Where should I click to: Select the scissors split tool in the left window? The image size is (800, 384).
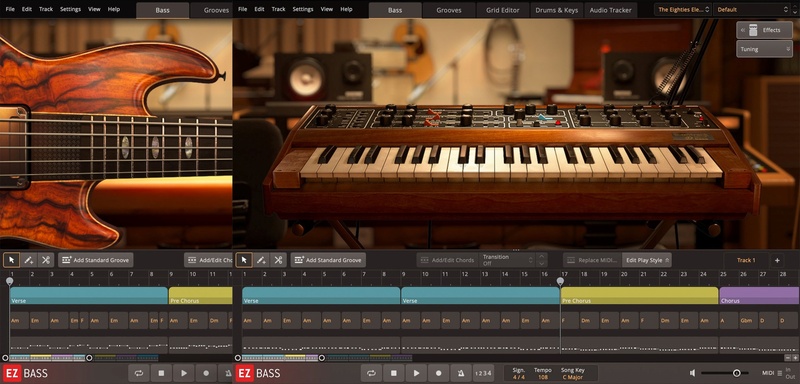(x=45, y=260)
